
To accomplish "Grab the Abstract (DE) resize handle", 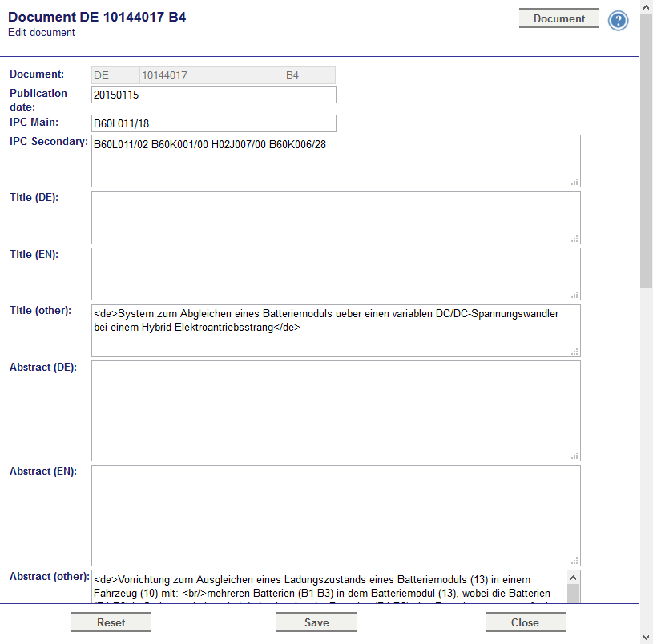I will coord(574,456).
